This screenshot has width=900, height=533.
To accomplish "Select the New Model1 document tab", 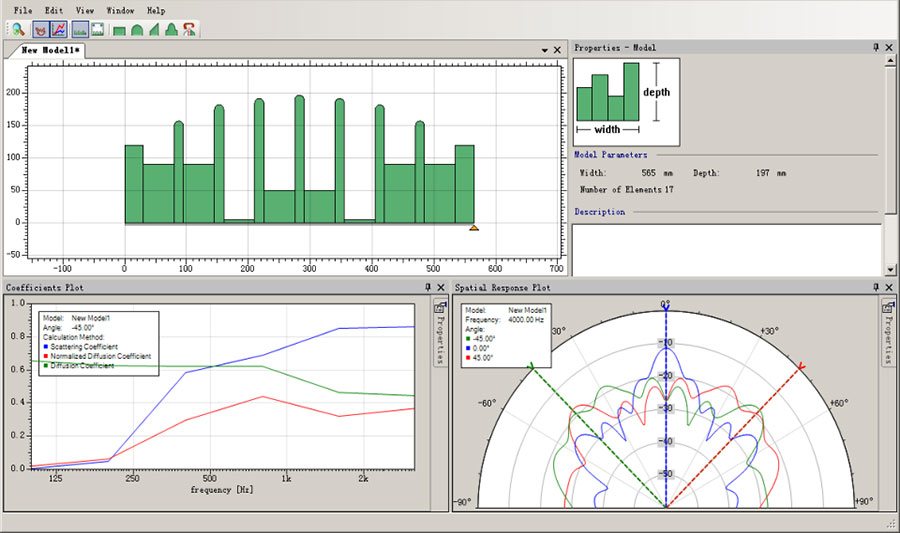I will pyautogui.click(x=52, y=49).
